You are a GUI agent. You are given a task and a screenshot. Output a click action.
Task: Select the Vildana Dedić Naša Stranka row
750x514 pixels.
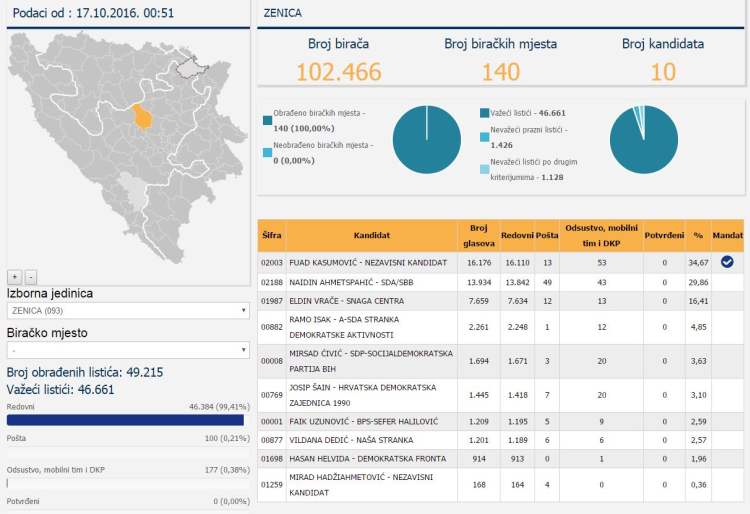[500, 438]
